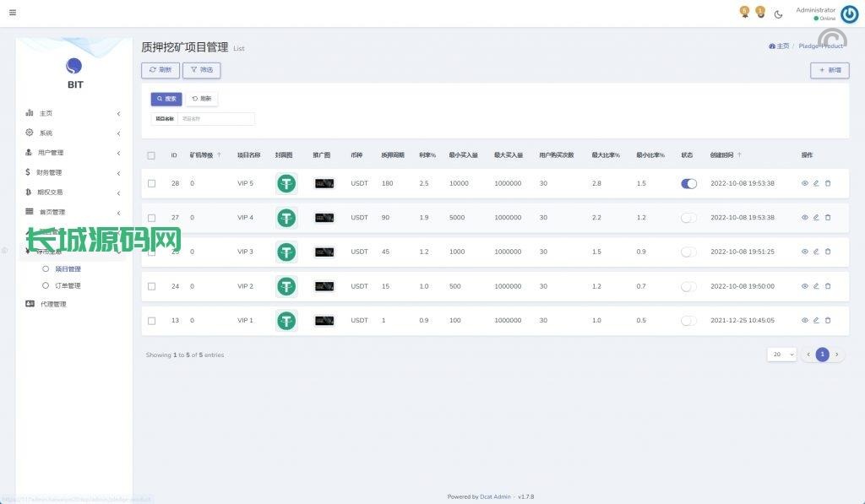Enable the status switch for VIP 4
Viewport: 865px width, 504px height.
point(688,218)
